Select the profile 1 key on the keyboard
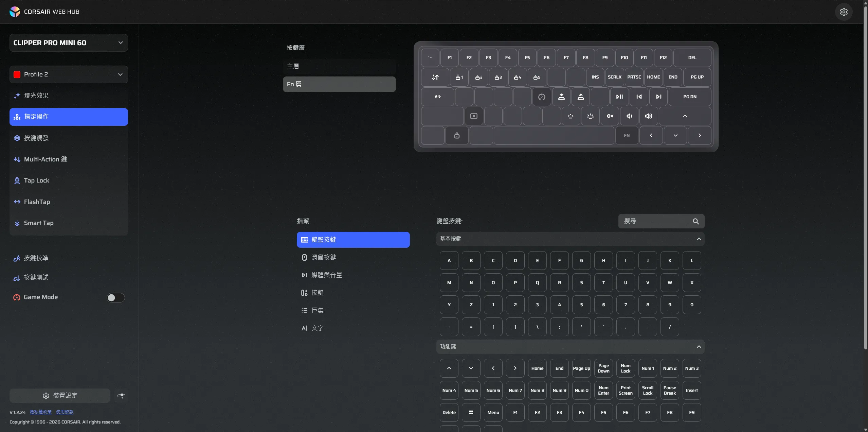The image size is (868, 432). click(459, 77)
